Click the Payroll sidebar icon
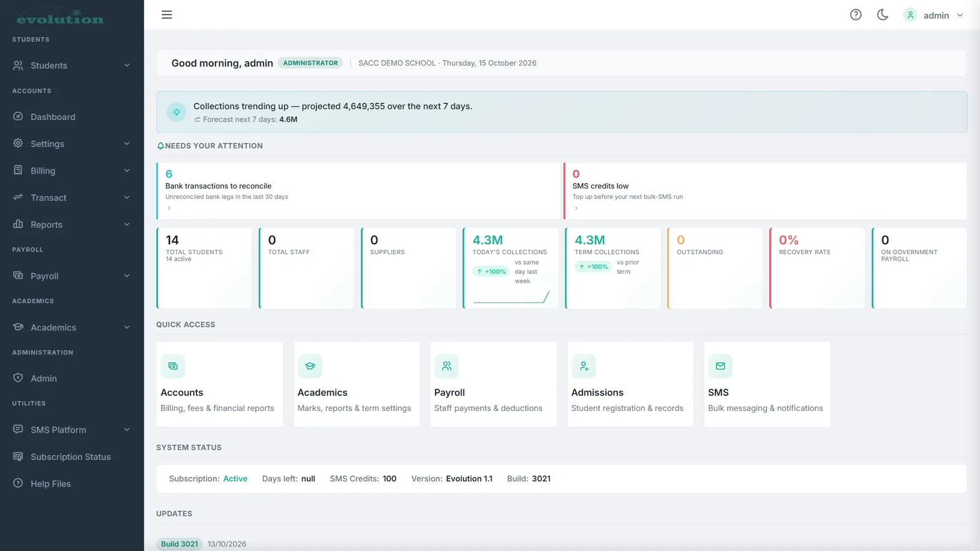980x551 pixels. point(18,275)
